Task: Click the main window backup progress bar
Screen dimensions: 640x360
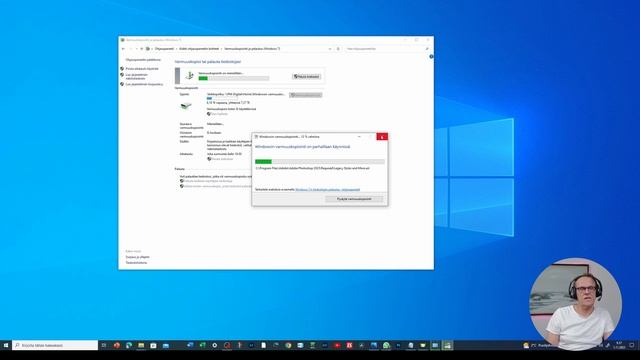Action: click(x=234, y=78)
